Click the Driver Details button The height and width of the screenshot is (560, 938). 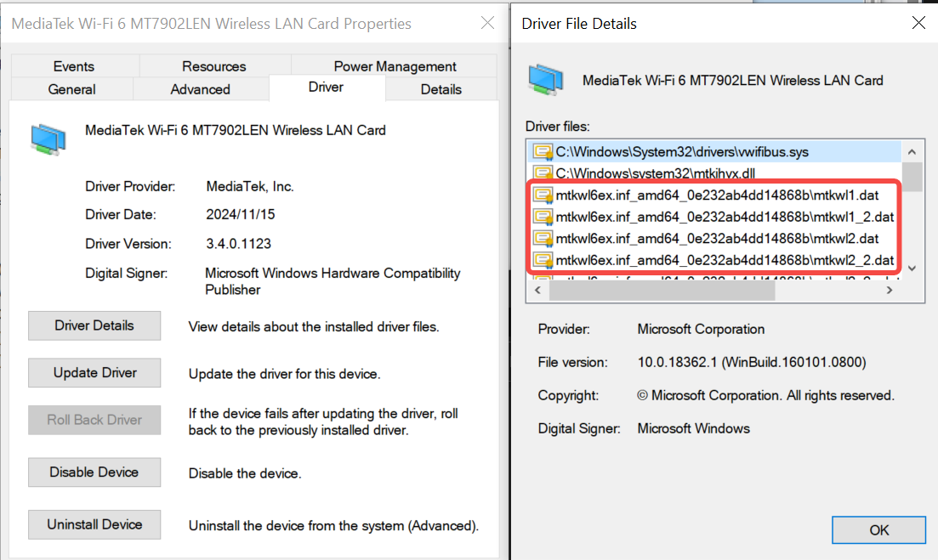click(94, 325)
